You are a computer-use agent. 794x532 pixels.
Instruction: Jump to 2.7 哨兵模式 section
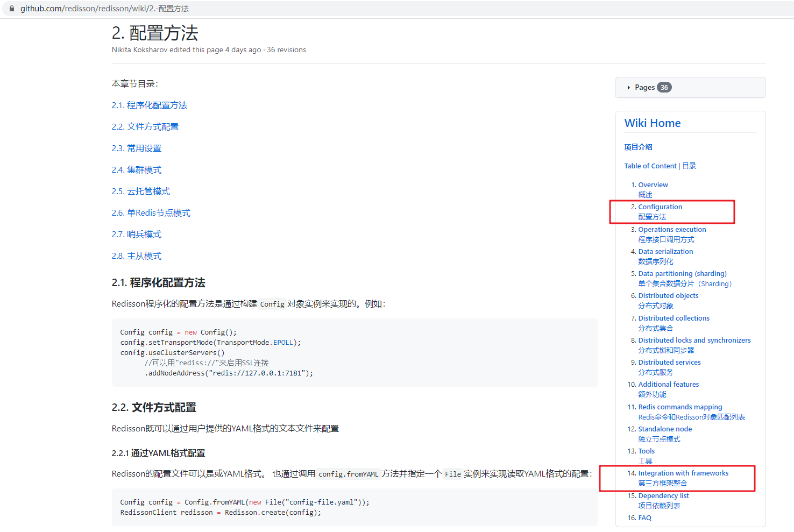click(x=137, y=235)
